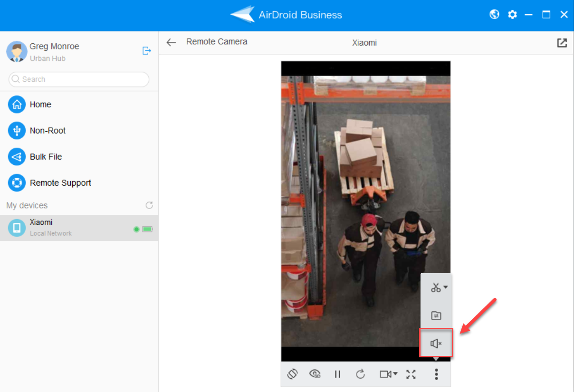Refresh the My devices list
This screenshot has width=574, height=392.
point(149,205)
